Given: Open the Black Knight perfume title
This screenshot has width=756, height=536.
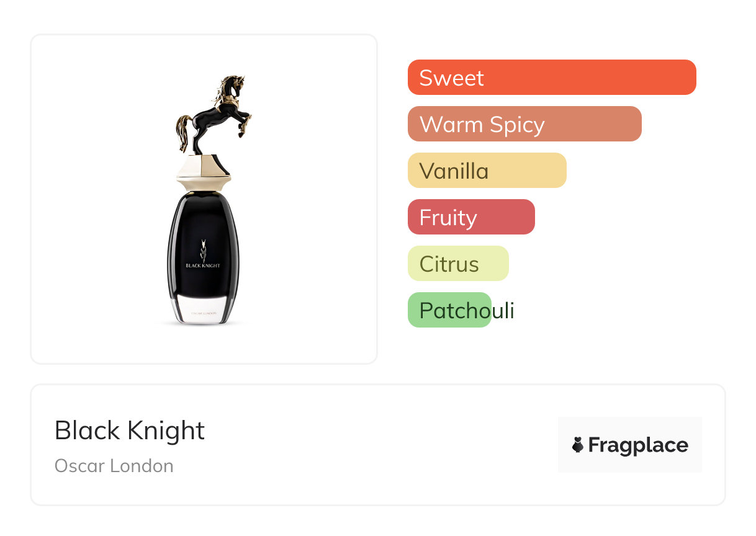Looking at the screenshot, I should [129, 430].
